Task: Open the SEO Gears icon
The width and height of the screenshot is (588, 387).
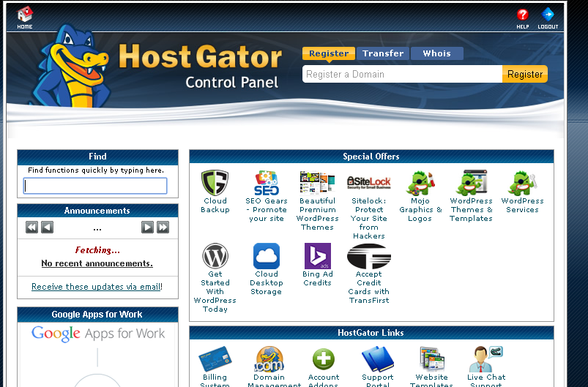Action: pos(267,182)
